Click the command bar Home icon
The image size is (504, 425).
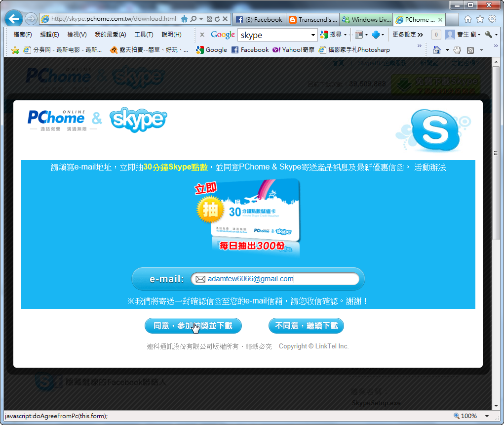[x=436, y=50]
